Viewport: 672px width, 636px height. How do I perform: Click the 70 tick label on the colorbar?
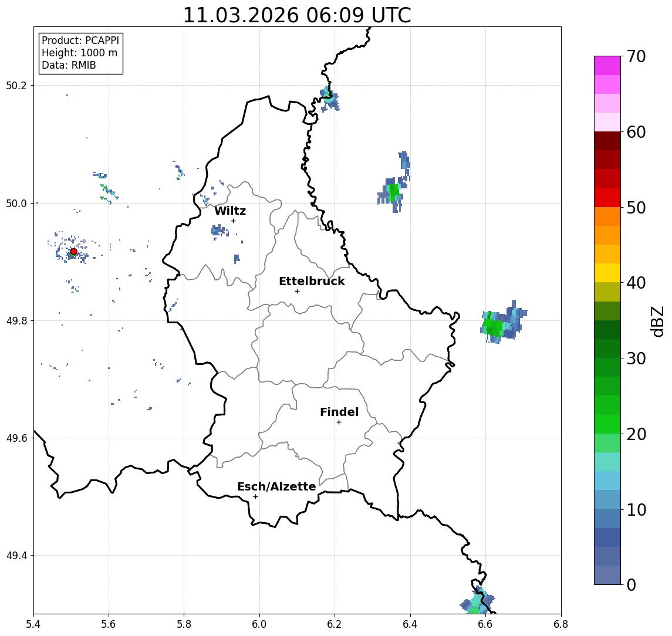click(636, 56)
